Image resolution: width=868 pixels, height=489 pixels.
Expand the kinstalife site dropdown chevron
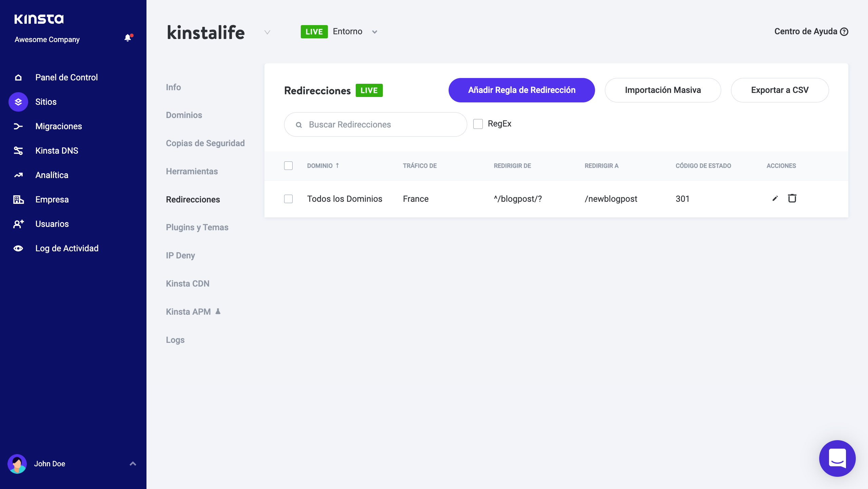[x=267, y=32]
